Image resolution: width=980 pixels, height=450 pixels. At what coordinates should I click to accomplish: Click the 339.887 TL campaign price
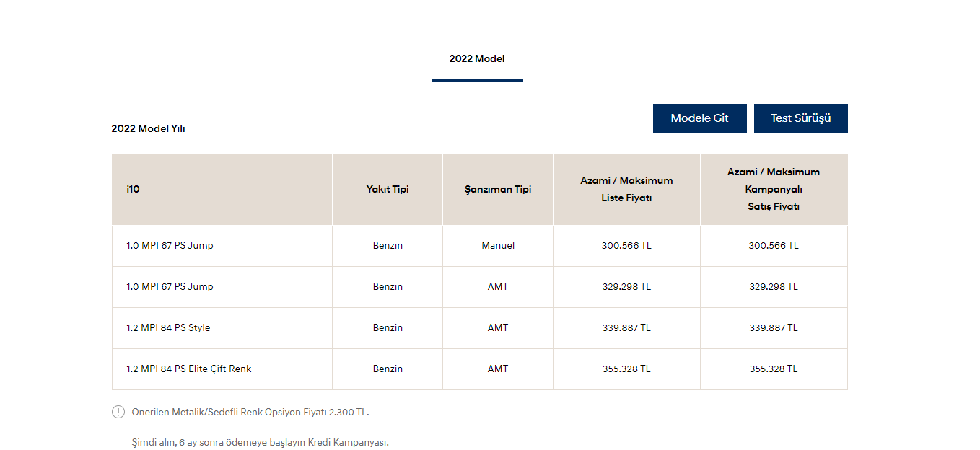pos(774,327)
